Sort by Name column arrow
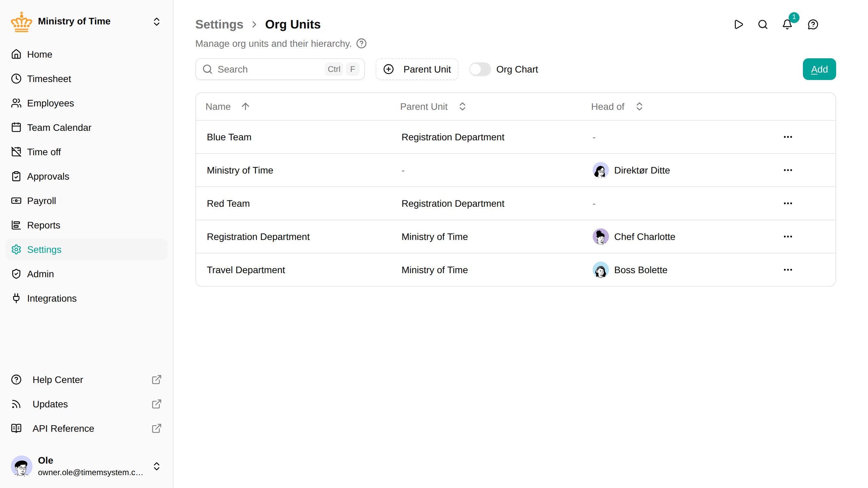This screenshot has width=868, height=488. pos(245,106)
